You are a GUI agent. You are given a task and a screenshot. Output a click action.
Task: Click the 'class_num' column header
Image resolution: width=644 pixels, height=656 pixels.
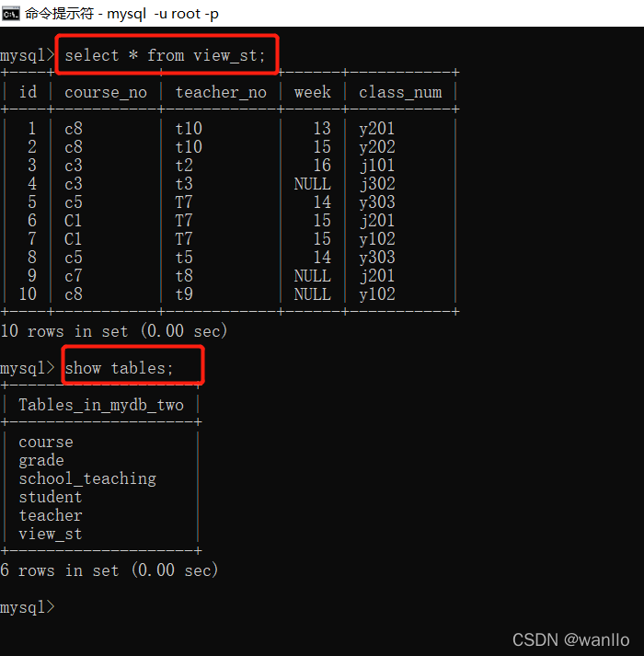(400, 92)
